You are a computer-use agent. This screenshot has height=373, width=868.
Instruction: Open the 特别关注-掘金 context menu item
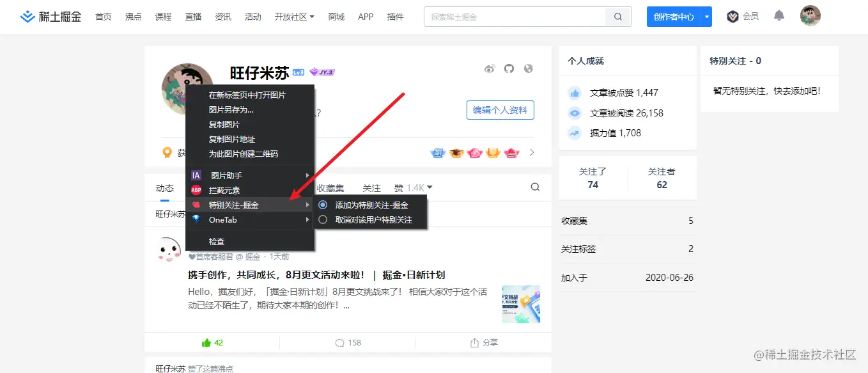tap(250, 205)
